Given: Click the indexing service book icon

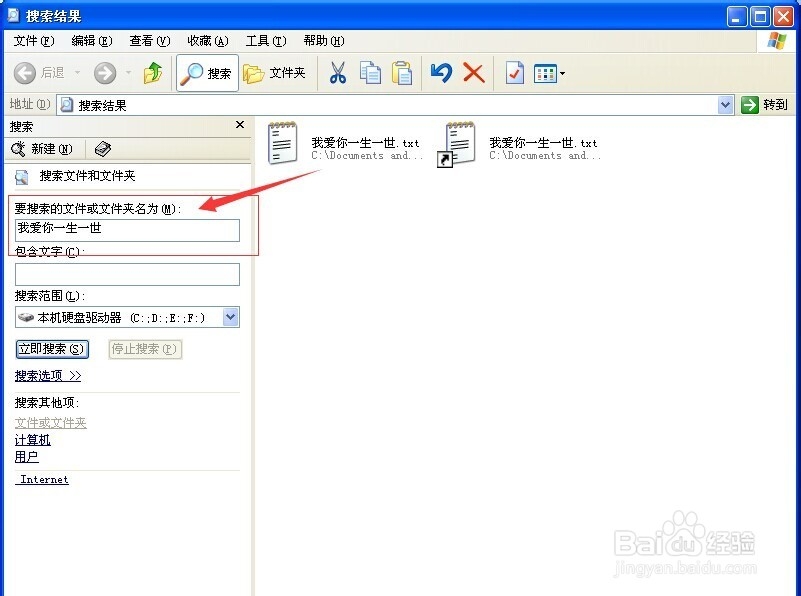Looking at the screenshot, I should click(x=103, y=149).
